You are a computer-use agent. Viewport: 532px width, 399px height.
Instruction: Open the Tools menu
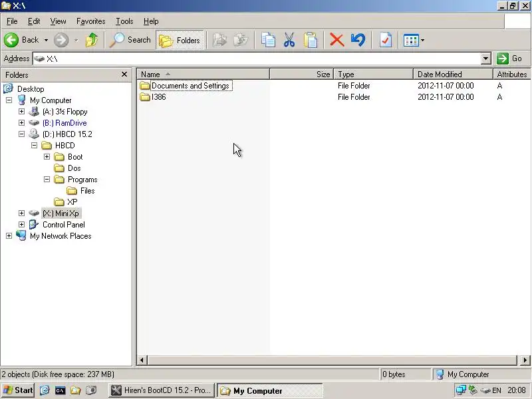124,21
